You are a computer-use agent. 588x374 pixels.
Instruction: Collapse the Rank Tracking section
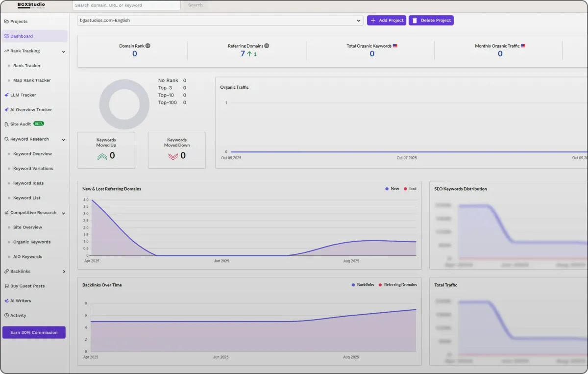coord(62,50)
